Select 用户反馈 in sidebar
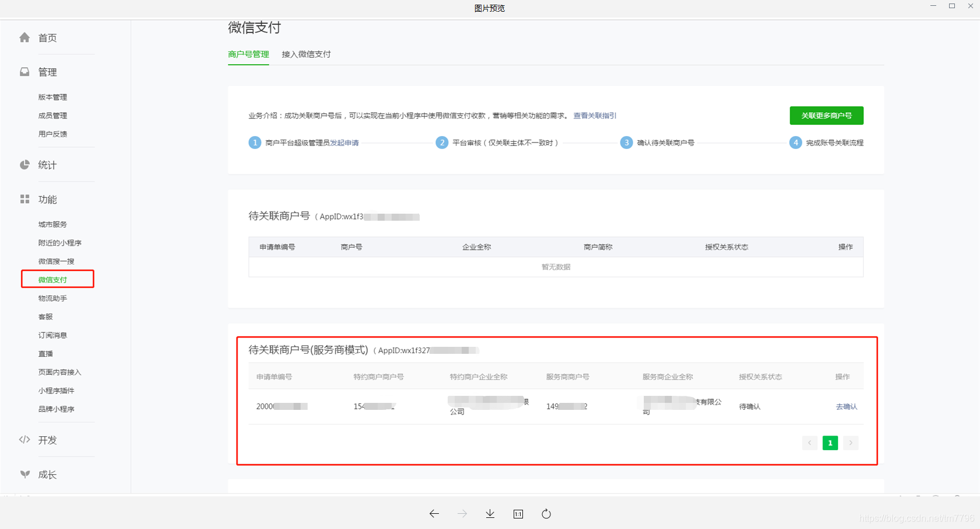 click(x=53, y=134)
